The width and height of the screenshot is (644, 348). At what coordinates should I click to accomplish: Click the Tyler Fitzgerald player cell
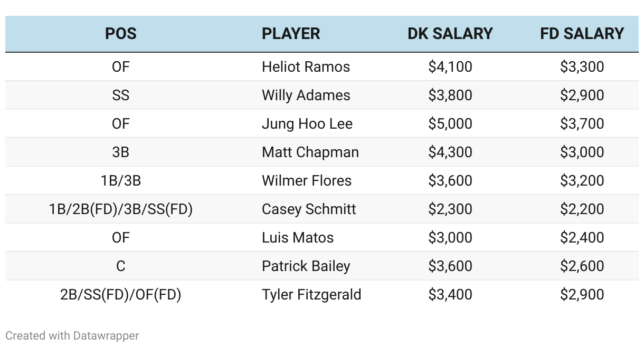click(x=311, y=295)
